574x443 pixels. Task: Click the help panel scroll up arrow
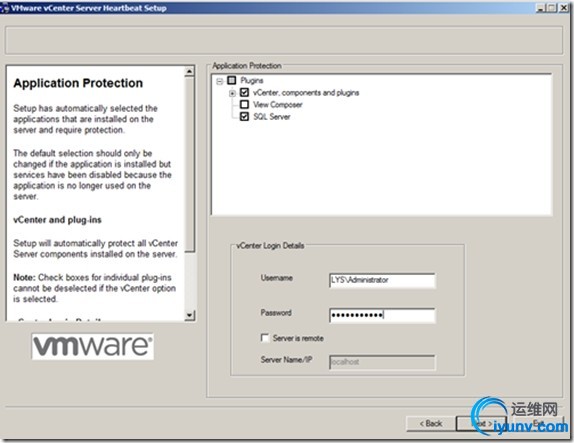point(189,71)
